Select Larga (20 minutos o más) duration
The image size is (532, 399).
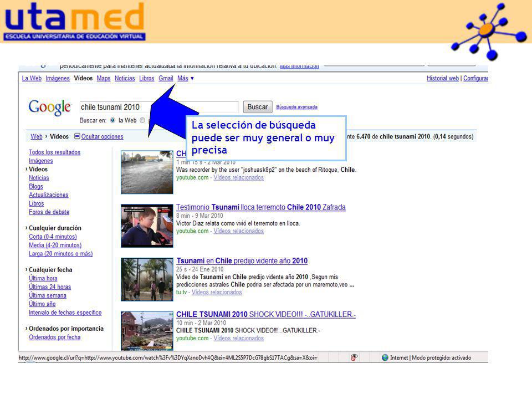coord(61,253)
